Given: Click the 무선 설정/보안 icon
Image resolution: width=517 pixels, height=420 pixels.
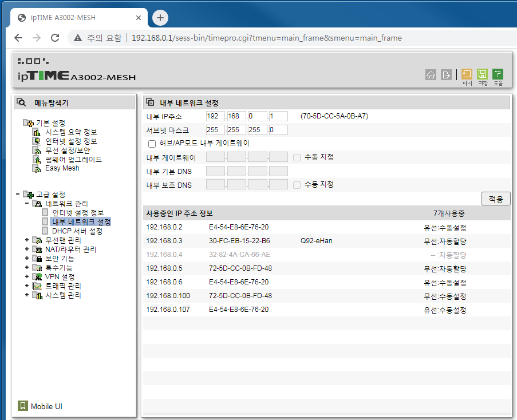Looking at the screenshot, I should tap(37, 150).
